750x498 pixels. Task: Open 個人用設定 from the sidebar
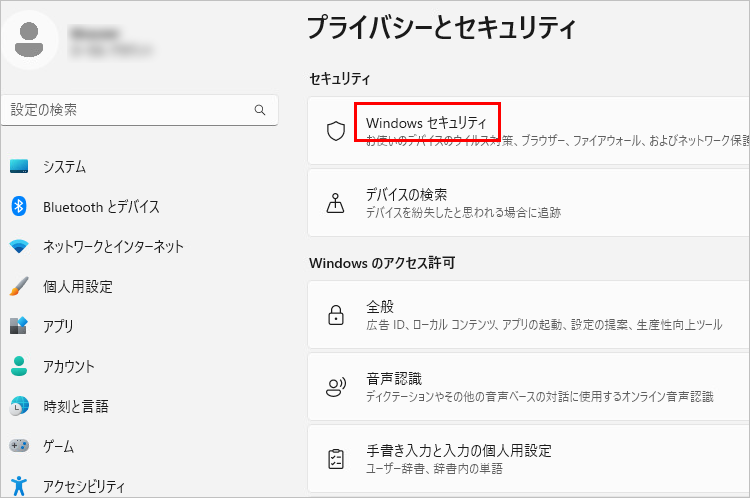tap(77, 287)
